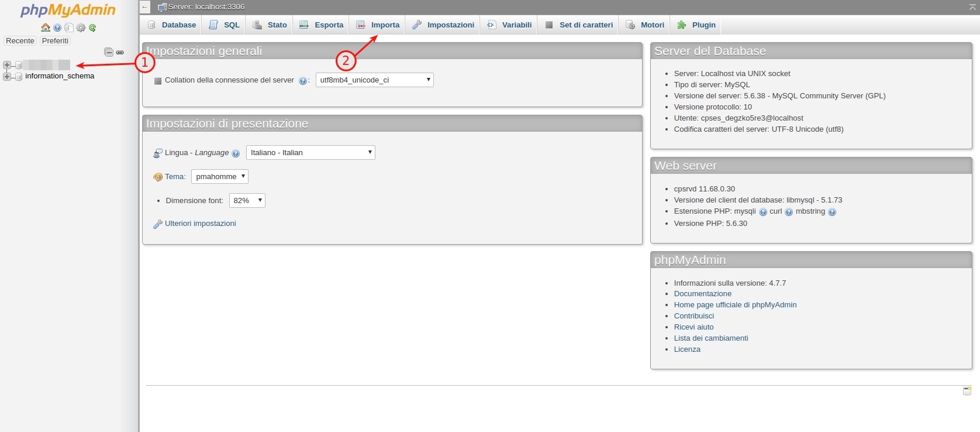The image size is (980, 432).
Task: Click the collation list icon
Action: (x=158, y=81)
